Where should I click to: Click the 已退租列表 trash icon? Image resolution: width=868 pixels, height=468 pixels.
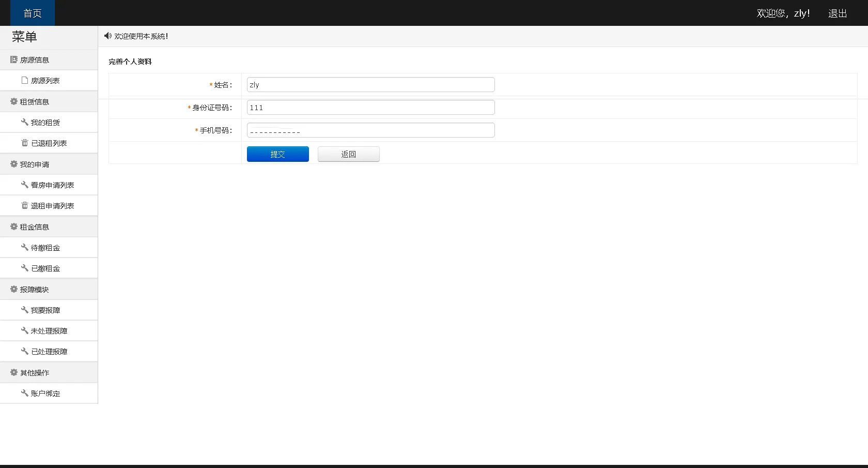coord(24,143)
